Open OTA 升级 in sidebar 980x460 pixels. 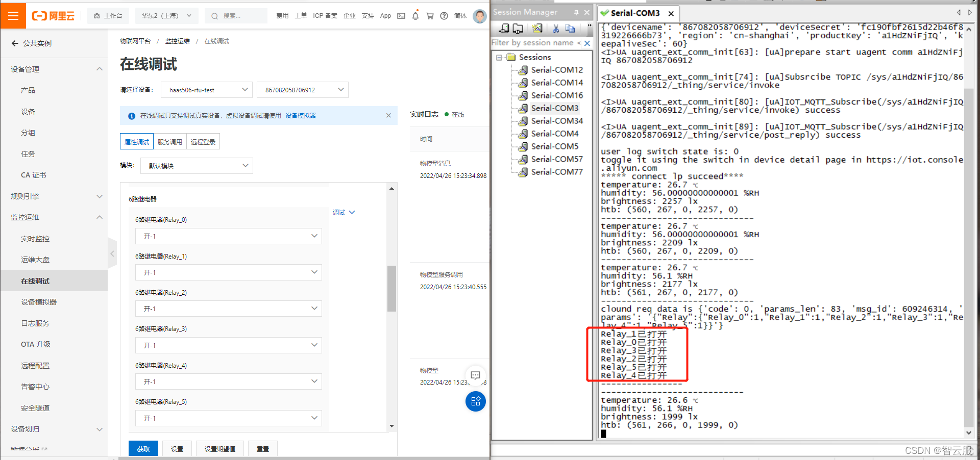point(35,344)
